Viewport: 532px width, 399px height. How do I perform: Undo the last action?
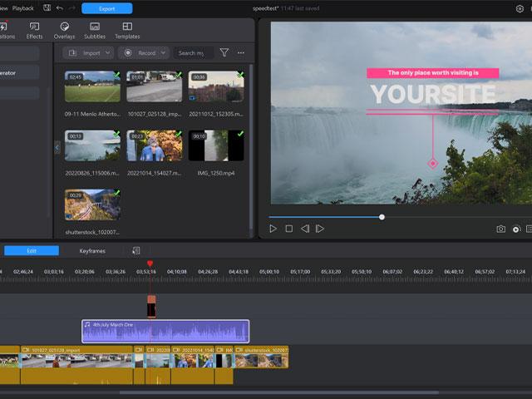60,7
